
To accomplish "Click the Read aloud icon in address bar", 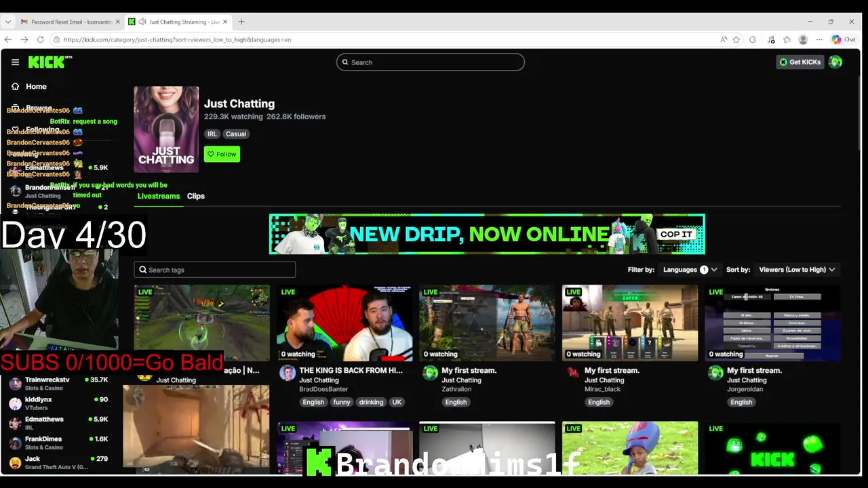I will pyautogui.click(x=724, y=39).
